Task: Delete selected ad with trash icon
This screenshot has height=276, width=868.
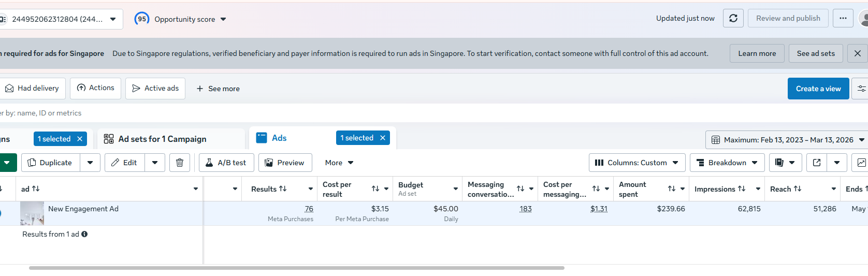Action: [180, 163]
